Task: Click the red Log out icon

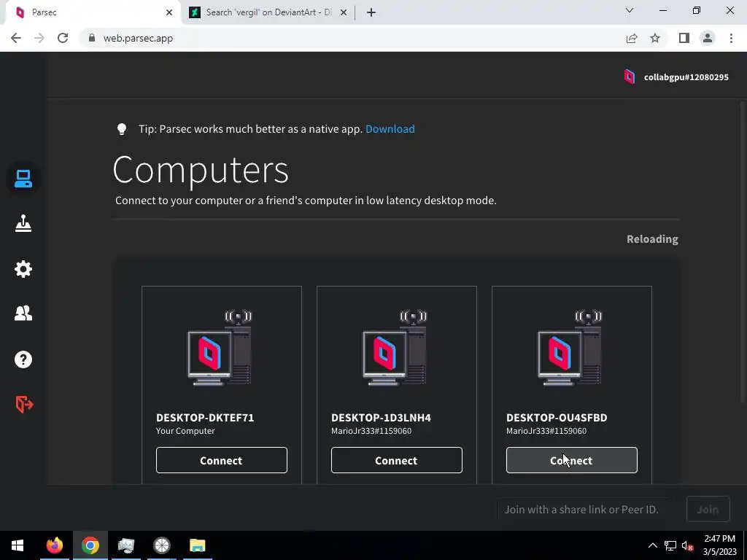Action: (x=24, y=404)
